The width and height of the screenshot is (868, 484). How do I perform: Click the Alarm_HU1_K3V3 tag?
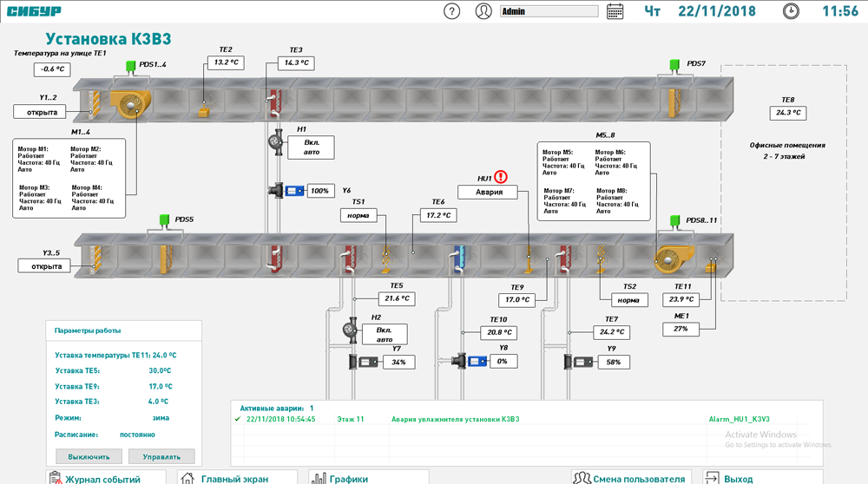(739, 419)
